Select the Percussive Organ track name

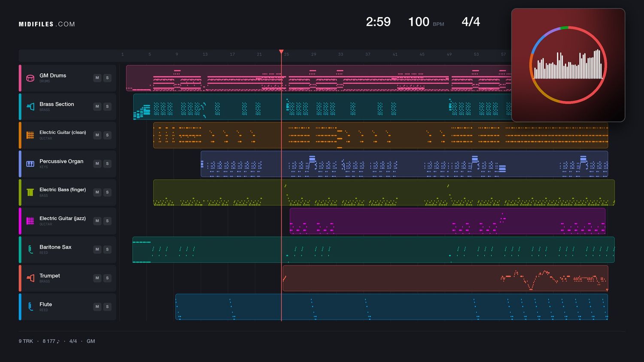61,161
